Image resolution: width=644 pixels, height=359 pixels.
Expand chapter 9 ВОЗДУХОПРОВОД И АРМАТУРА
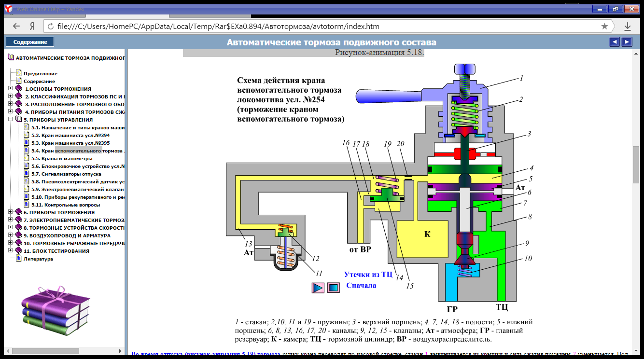pyautogui.click(x=11, y=235)
